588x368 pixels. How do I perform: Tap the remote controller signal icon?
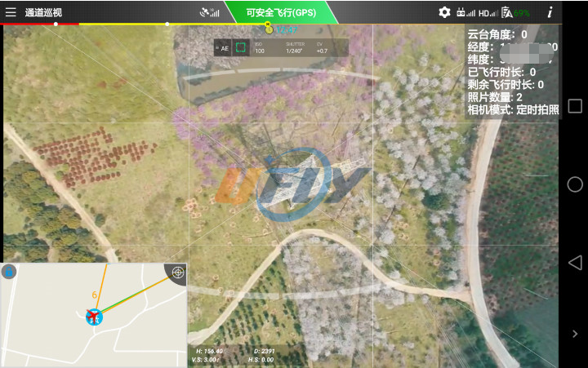(465, 13)
